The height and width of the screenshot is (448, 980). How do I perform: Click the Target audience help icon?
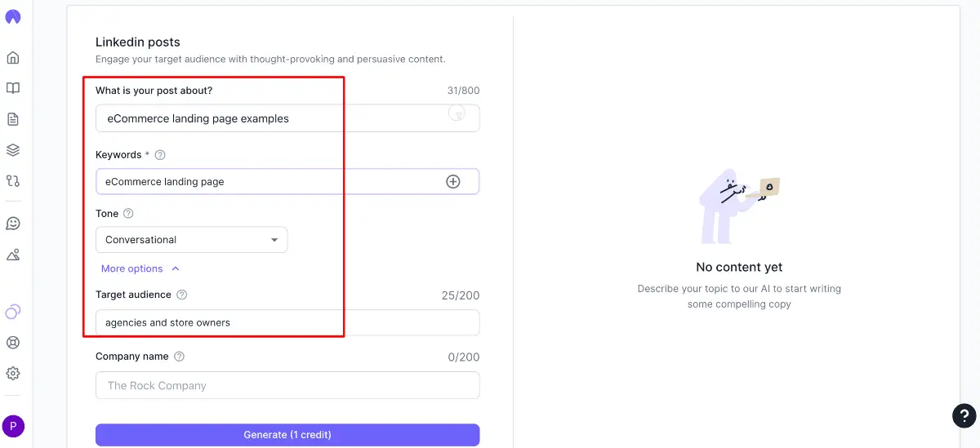[182, 295]
